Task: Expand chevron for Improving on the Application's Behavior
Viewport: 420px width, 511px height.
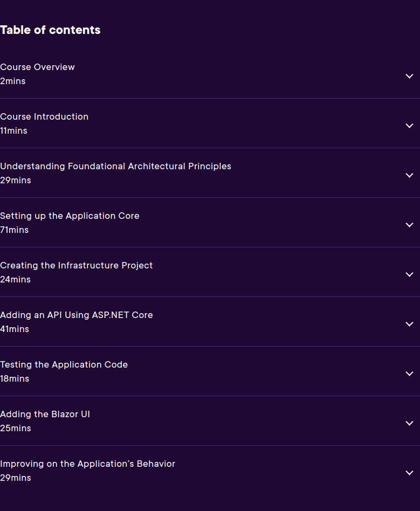Action: coord(409,473)
